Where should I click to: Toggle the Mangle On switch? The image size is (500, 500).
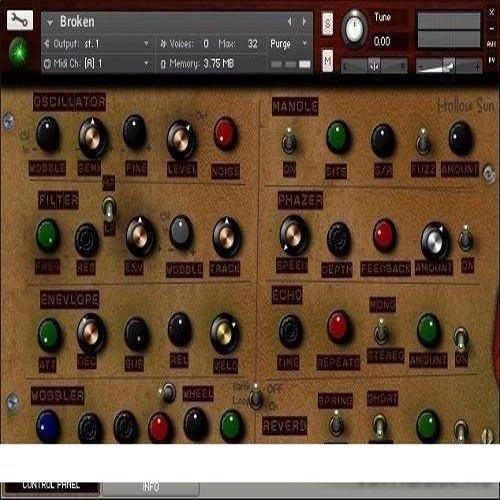coord(289,141)
